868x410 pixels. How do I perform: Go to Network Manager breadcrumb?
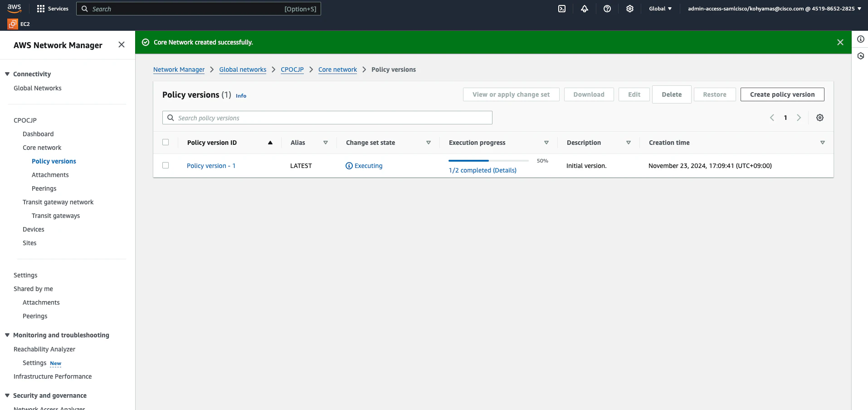(x=179, y=69)
